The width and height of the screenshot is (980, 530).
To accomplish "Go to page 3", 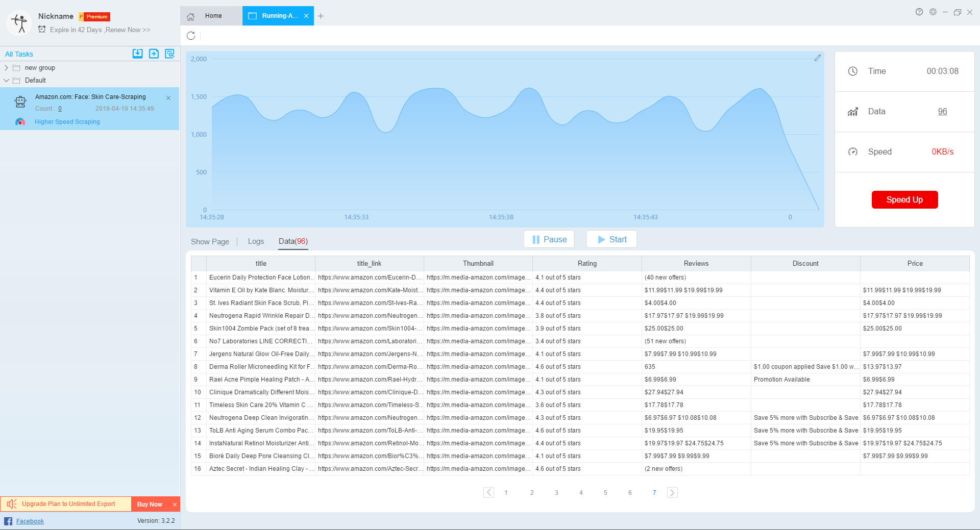I will [x=556, y=493].
